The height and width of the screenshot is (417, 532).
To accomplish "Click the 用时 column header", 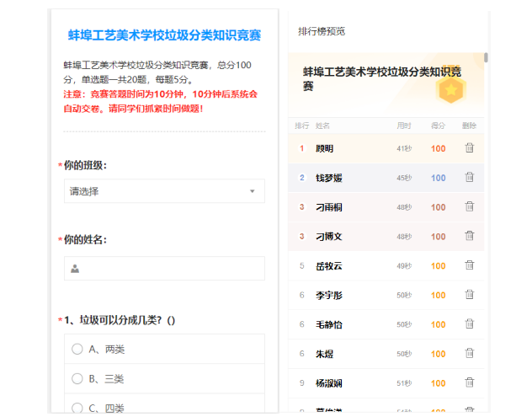I will (x=404, y=126).
